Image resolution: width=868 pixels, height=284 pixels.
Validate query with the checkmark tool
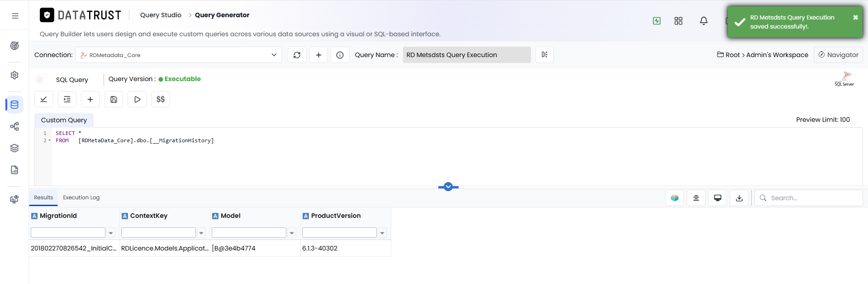pos(44,99)
